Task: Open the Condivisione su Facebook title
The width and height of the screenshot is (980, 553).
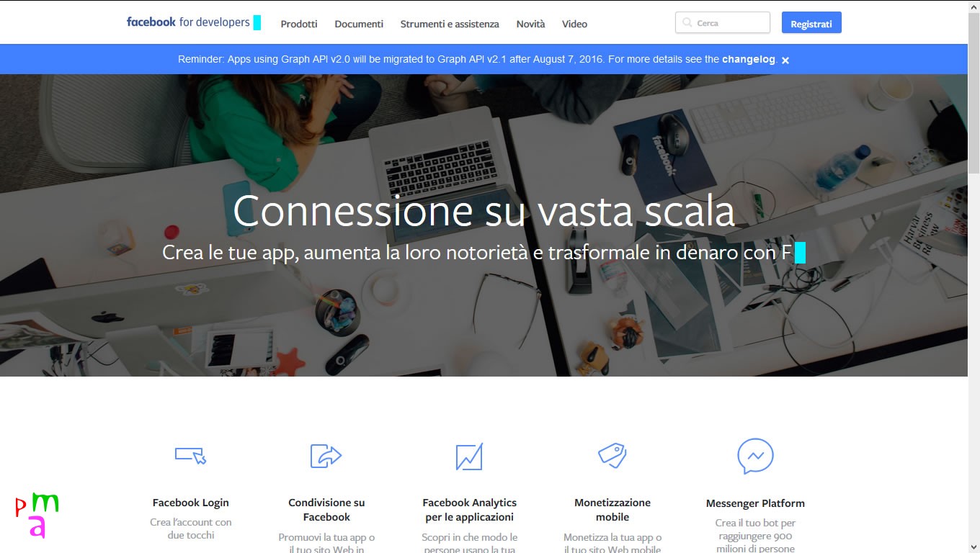Action: (x=326, y=510)
